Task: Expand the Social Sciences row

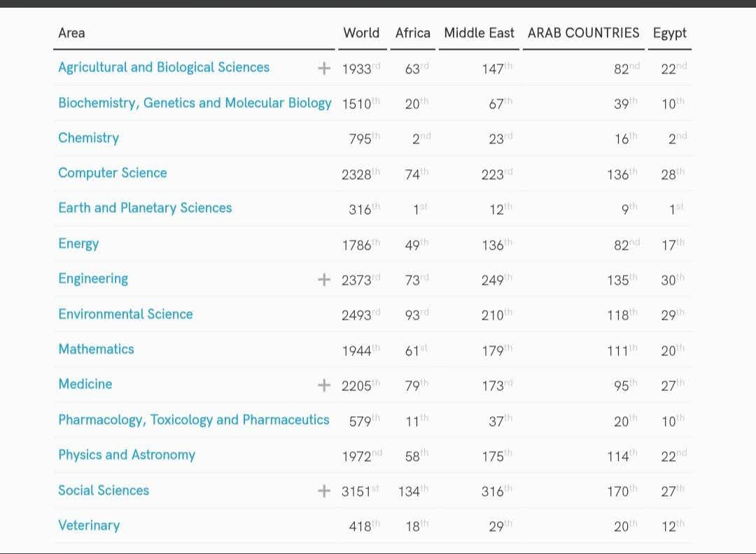Action: pos(324,491)
